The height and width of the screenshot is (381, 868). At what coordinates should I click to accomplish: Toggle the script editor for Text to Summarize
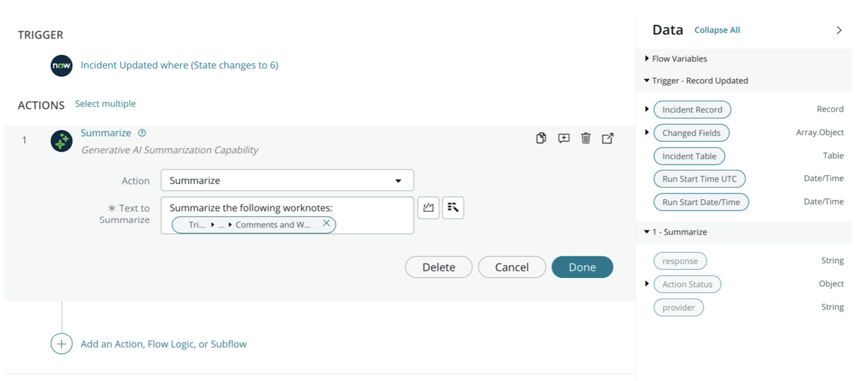click(428, 207)
